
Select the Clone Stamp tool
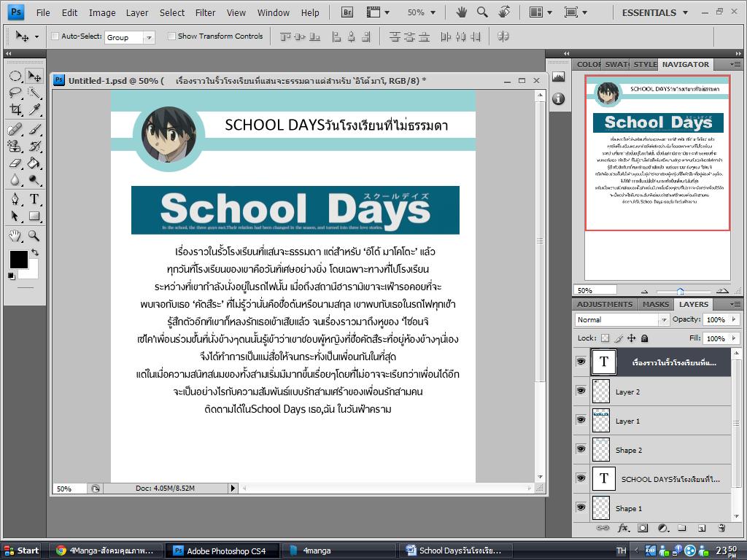coord(15,146)
